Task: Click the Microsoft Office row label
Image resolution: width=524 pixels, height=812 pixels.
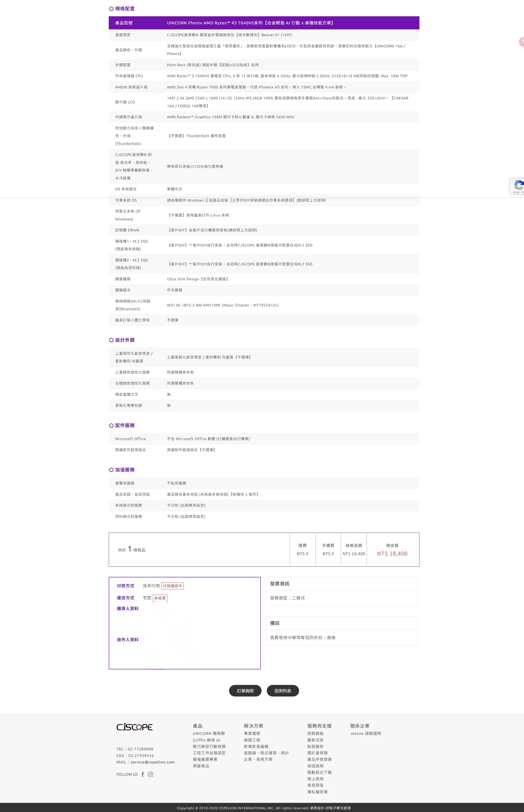Action: (130, 439)
